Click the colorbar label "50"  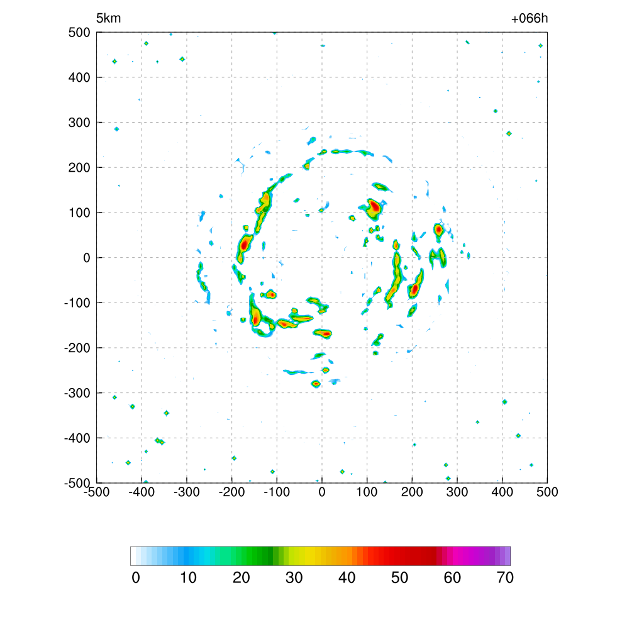pyautogui.click(x=399, y=578)
